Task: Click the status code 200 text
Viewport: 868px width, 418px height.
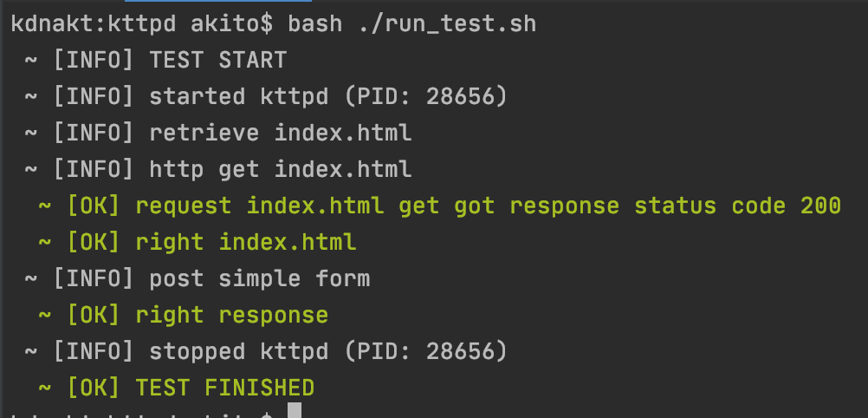Action: (x=737, y=206)
